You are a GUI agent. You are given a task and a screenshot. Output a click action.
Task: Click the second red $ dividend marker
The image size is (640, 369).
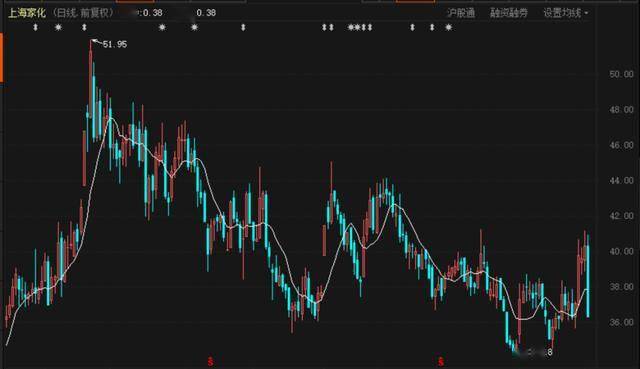click(441, 361)
